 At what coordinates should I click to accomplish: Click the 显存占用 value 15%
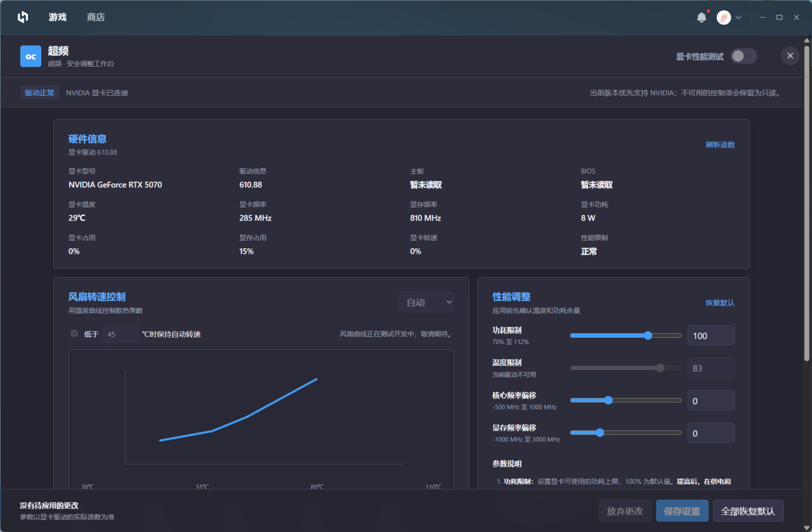(246, 251)
